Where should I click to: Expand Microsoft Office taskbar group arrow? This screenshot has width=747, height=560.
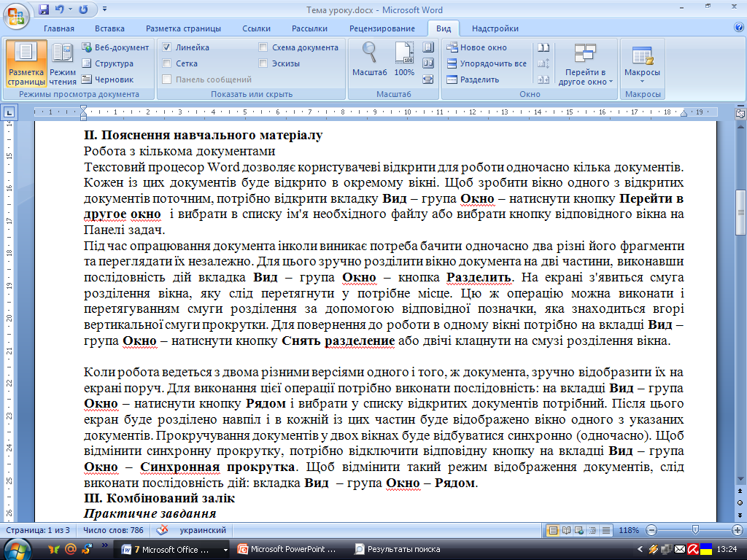click(225, 550)
